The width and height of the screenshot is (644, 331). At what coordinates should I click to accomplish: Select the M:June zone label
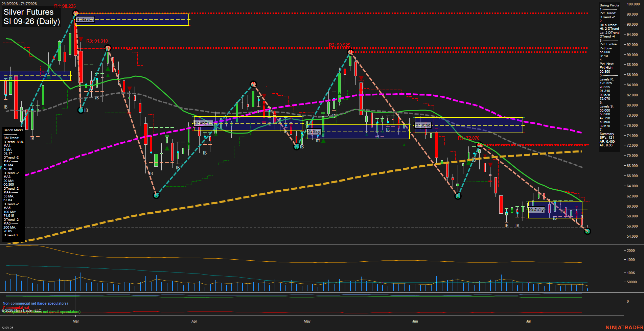423,125
